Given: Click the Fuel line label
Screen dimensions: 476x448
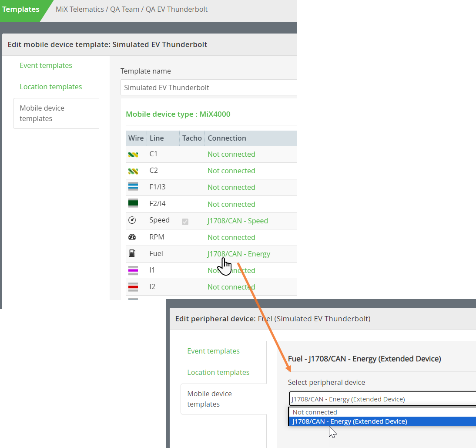Looking at the screenshot, I should [x=156, y=254].
